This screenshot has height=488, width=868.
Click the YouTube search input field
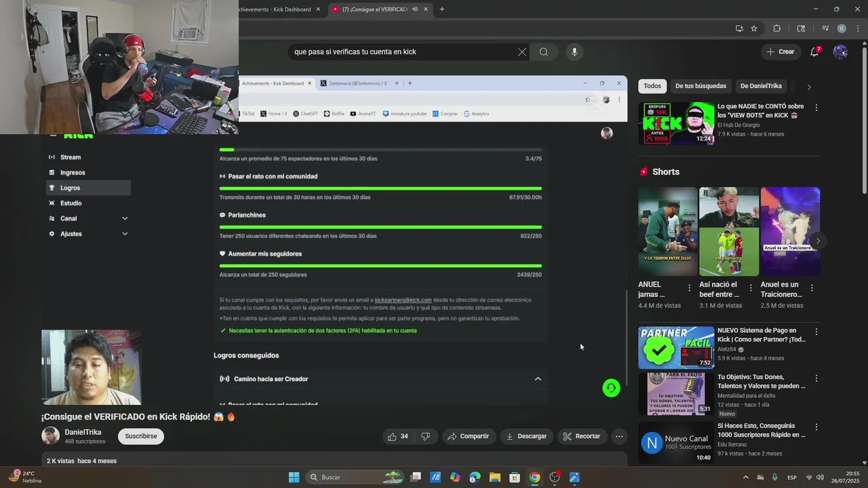[403, 52]
